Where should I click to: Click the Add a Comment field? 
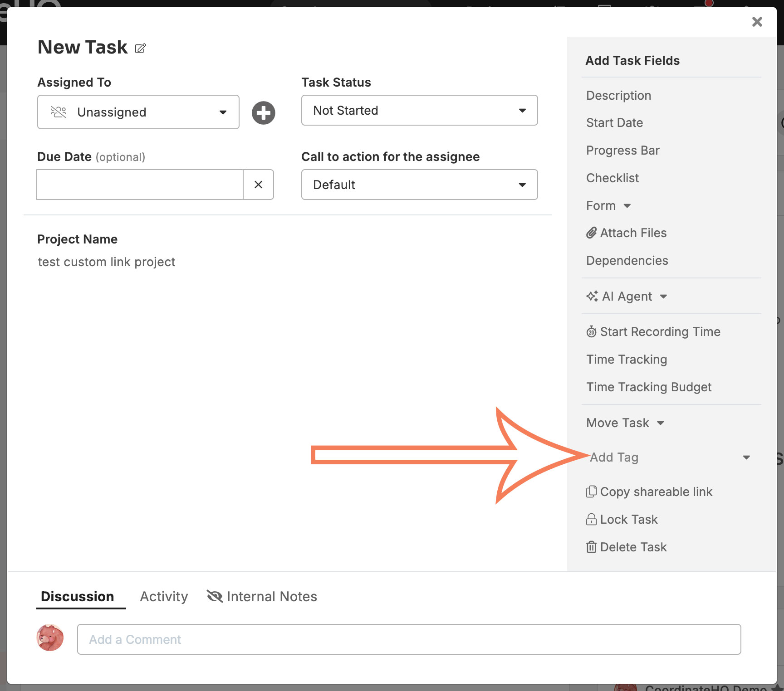(x=409, y=639)
